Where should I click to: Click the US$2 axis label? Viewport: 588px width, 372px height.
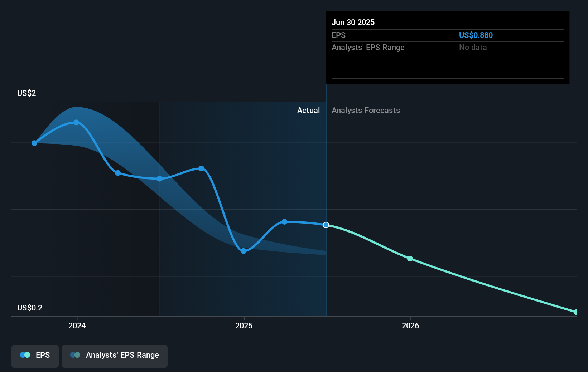(x=26, y=93)
